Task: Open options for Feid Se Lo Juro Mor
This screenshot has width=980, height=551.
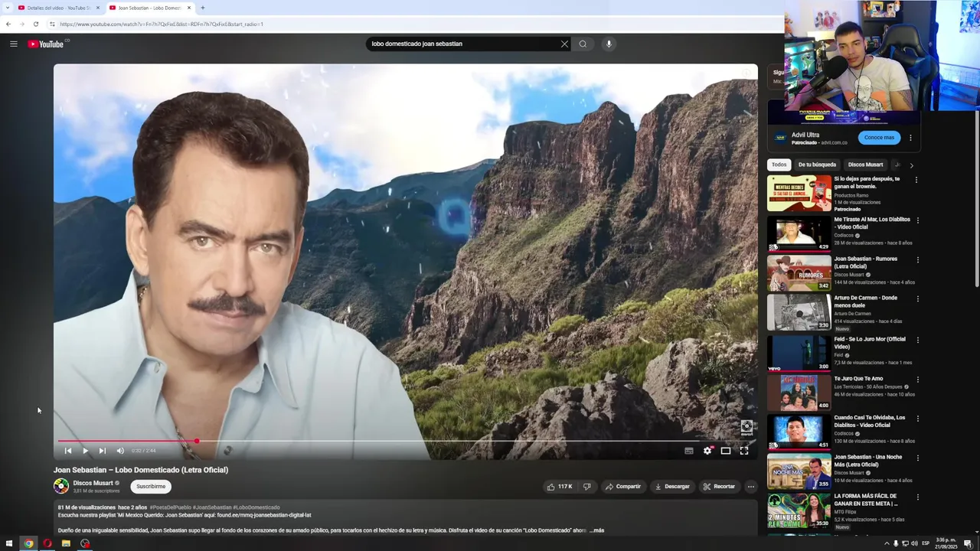Action: (918, 340)
